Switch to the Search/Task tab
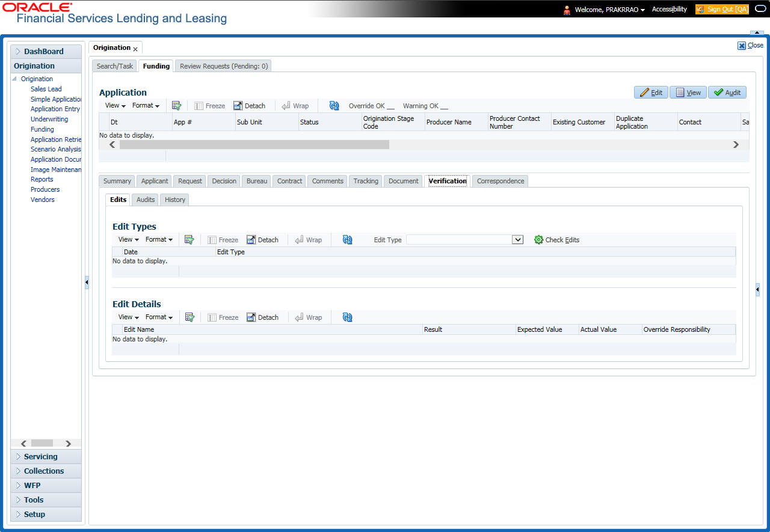 pyautogui.click(x=115, y=66)
